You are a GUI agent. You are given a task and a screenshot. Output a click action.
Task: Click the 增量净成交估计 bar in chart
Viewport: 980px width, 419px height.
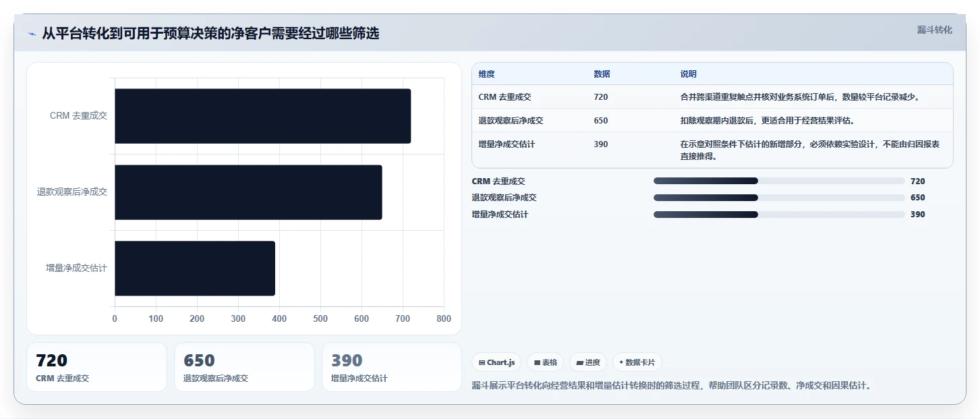pos(195,269)
